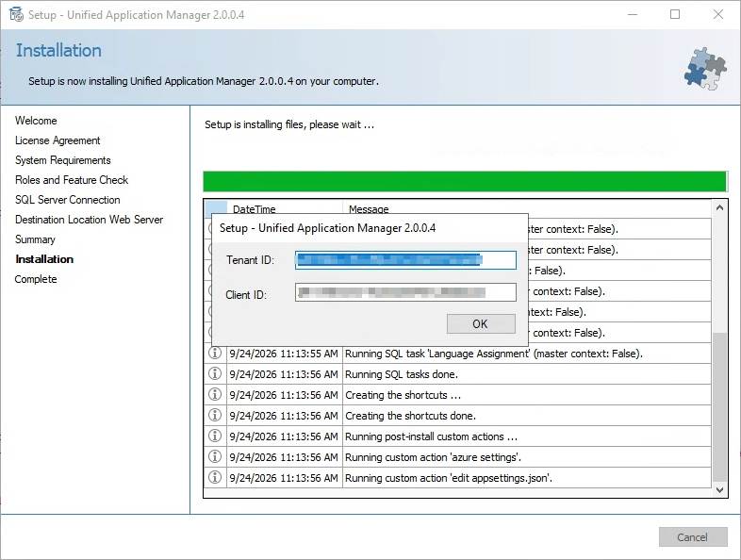This screenshot has width=741, height=560.
Task: Click the setup app icon in title bar
Action: pyautogui.click(x=16, y=15)
